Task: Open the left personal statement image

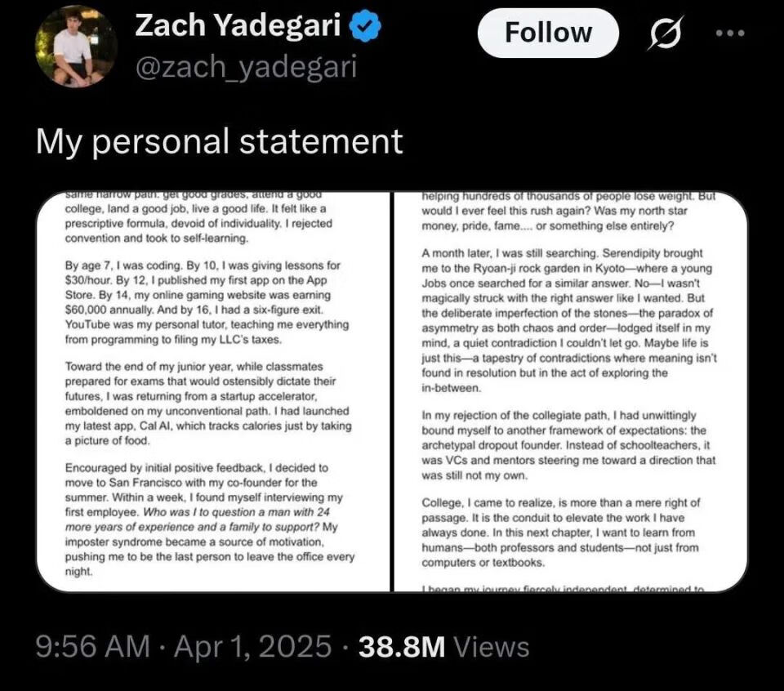Action: click(x=214, y=392)
